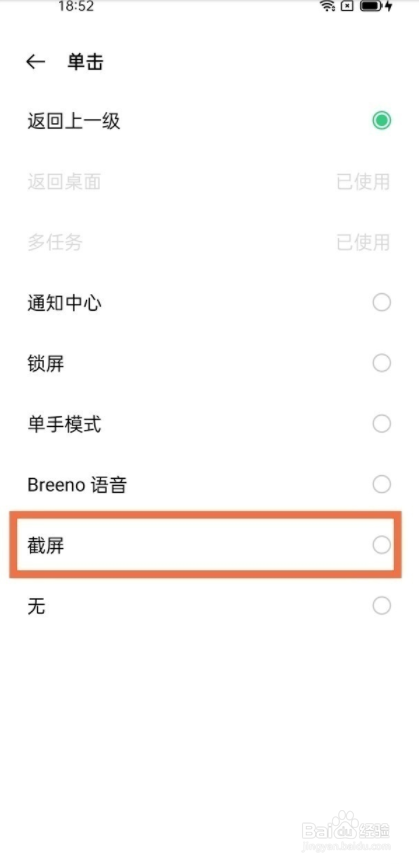Go back using the left arrow icon
Image resolution: width=419 pixels, height=864 pixels.
pyautogui.click(x=35, y=62)
